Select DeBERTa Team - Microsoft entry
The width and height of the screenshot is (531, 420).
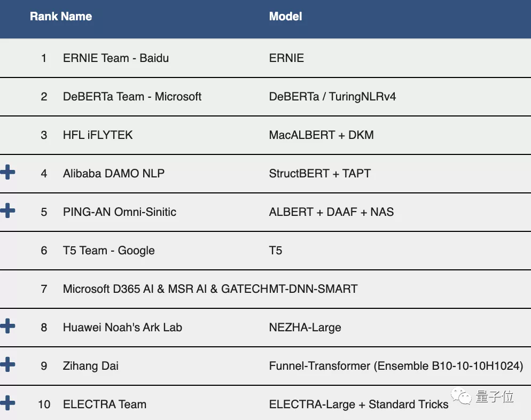(x=132, y=97)
